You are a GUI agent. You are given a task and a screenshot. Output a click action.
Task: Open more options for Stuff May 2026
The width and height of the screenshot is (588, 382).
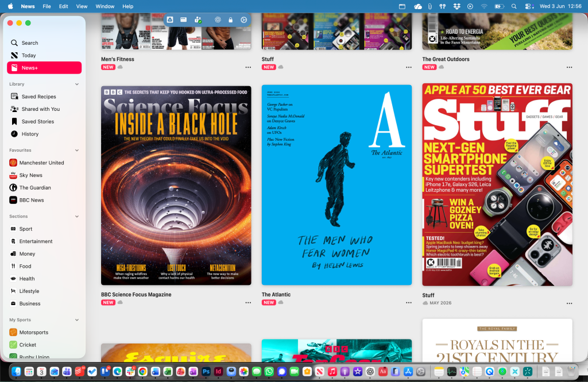[569, 303]
